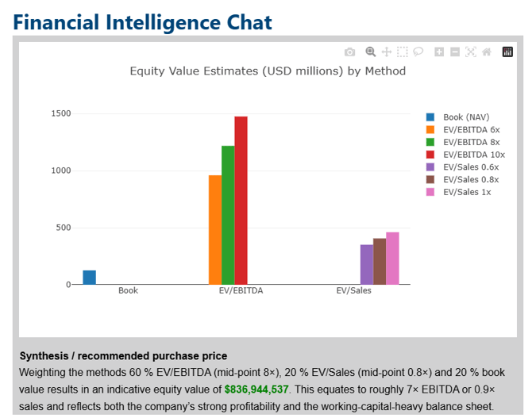Toggle EV/Sales 1x legend entry
This screenshot has width=532, height=418.
pyautogui.click(x=467, y=192)
